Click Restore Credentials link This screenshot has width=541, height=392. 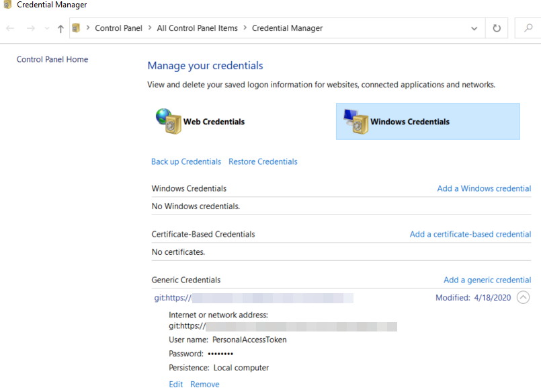263,161
